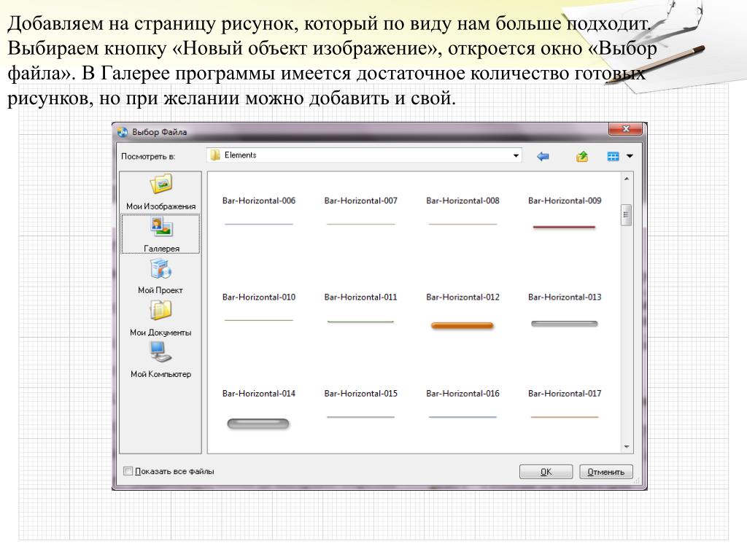Open the Elements folder path dropdown
The width and height of the screenshot is (747, 560).
click(516, 156)
